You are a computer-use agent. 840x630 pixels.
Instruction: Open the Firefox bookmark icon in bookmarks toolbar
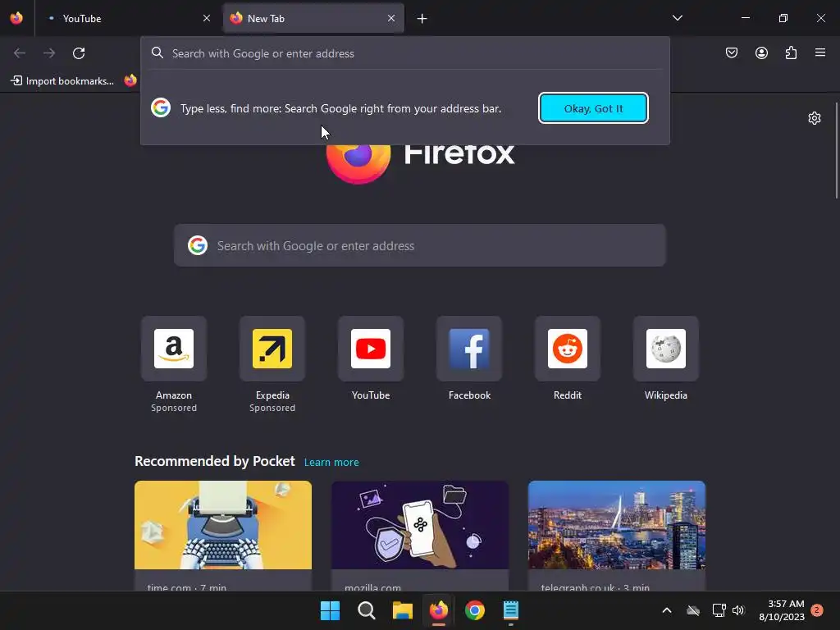pyautogui.click(x=130, y=81)
